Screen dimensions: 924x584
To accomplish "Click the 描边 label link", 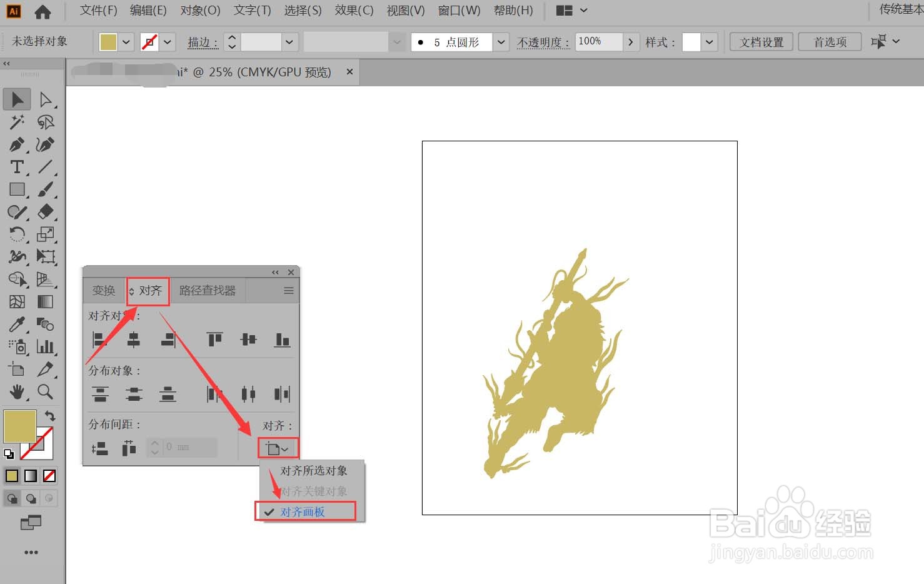I will 203,43.
